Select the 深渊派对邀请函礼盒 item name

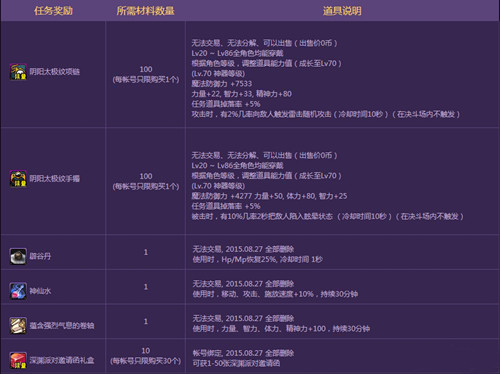[62, 360]
